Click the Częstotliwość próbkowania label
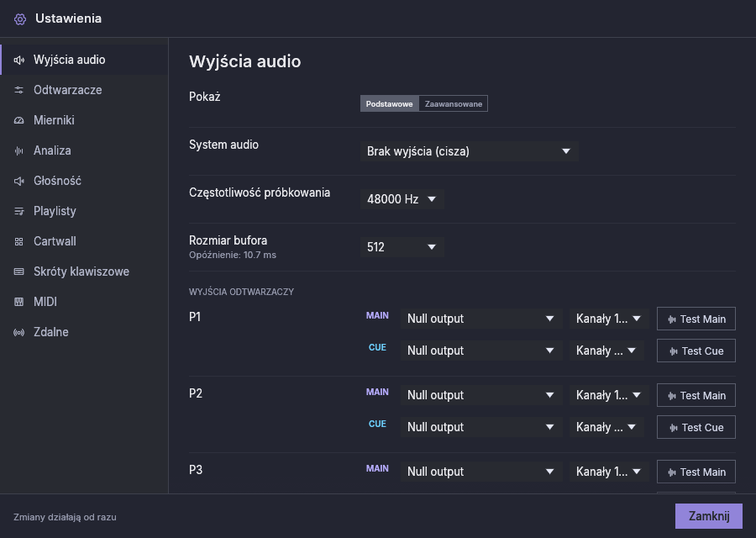 point(260,193)
